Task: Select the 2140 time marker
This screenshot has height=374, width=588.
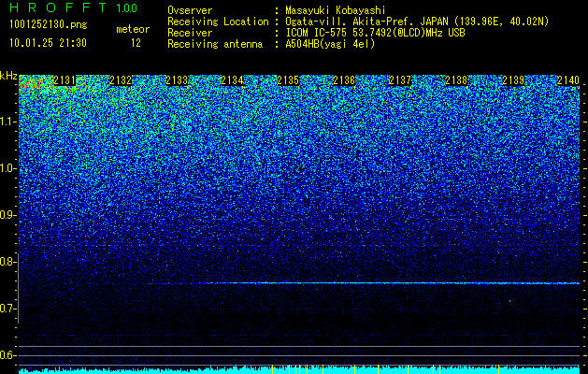Action: (568, 80)
